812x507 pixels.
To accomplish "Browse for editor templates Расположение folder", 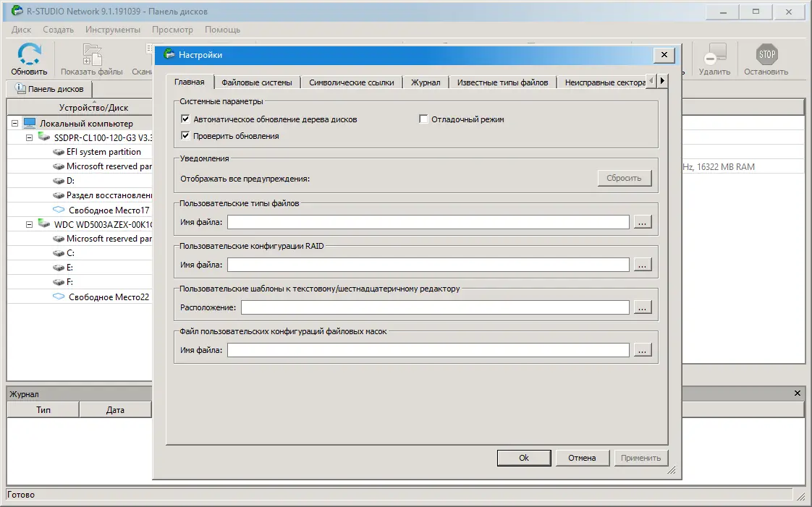I will [x=642, y=307].
